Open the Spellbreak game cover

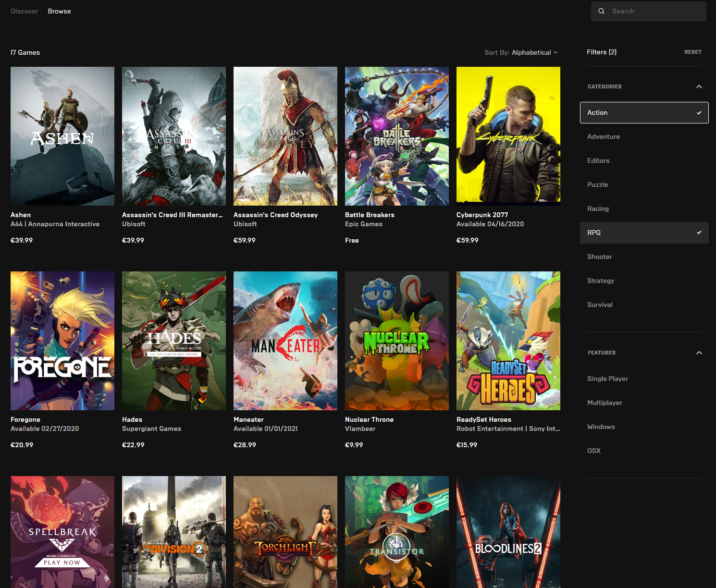pos(62,532)
